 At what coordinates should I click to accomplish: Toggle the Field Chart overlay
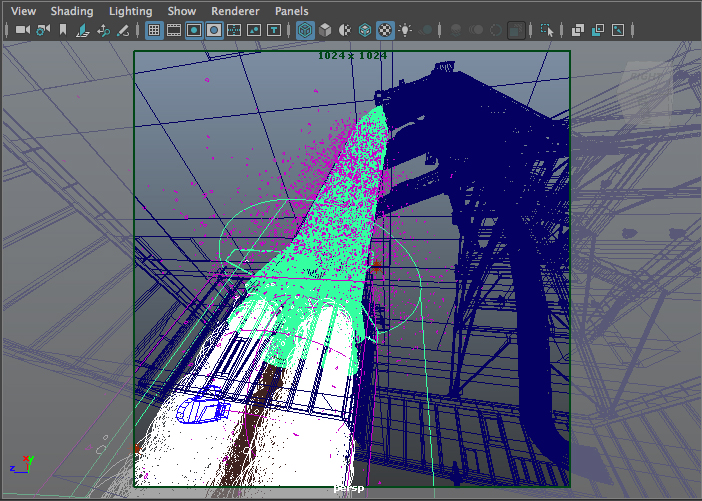coord(234,30)
